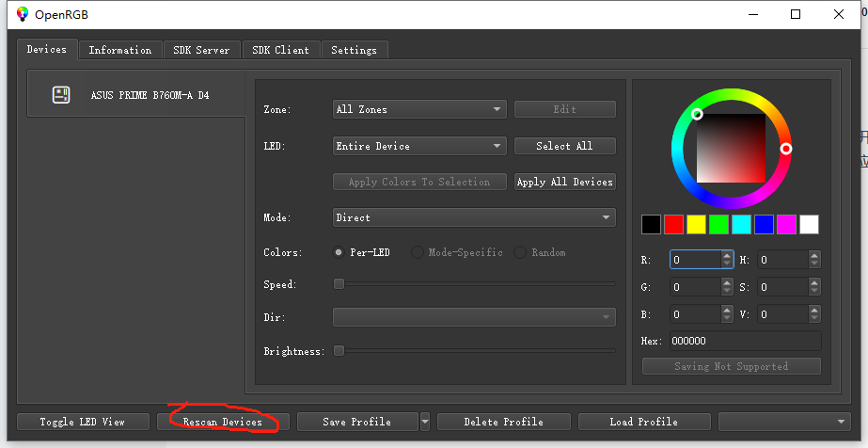Click the H hue value field

tap(782, 259)
